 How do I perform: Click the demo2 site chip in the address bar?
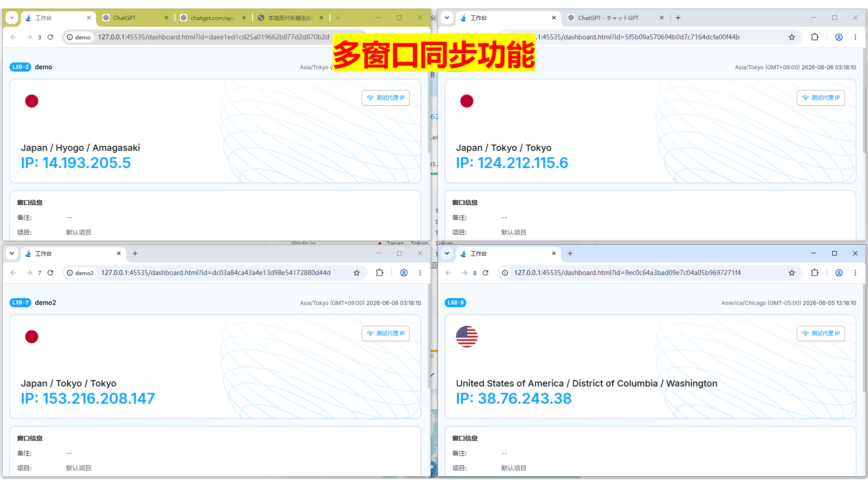(80, 273)
